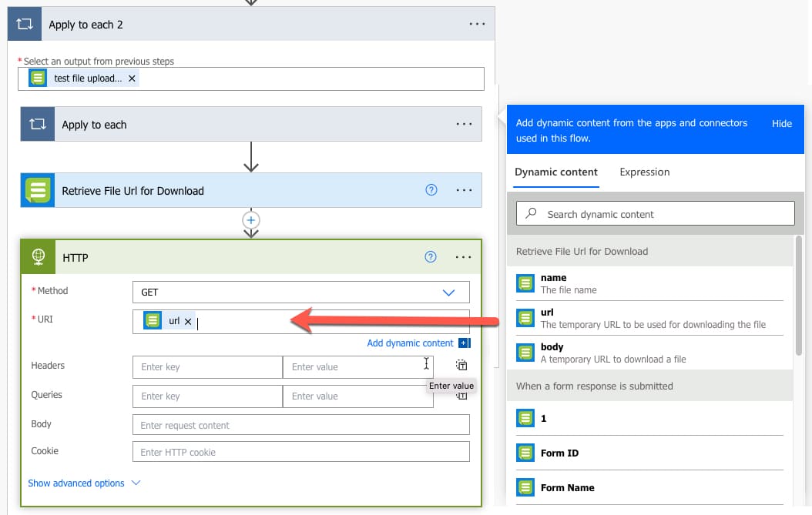Select the body dynamic content item
Screen dimensions: 812x515
coord(649,353)
